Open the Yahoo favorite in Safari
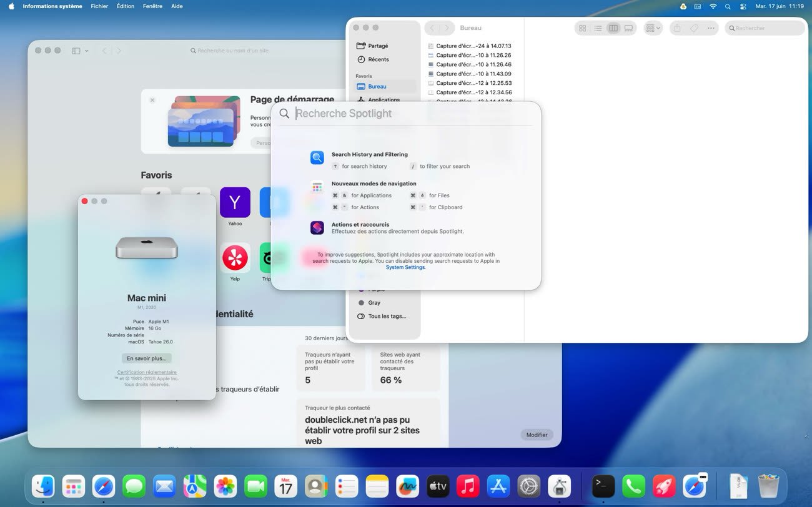 pos(235,202)
